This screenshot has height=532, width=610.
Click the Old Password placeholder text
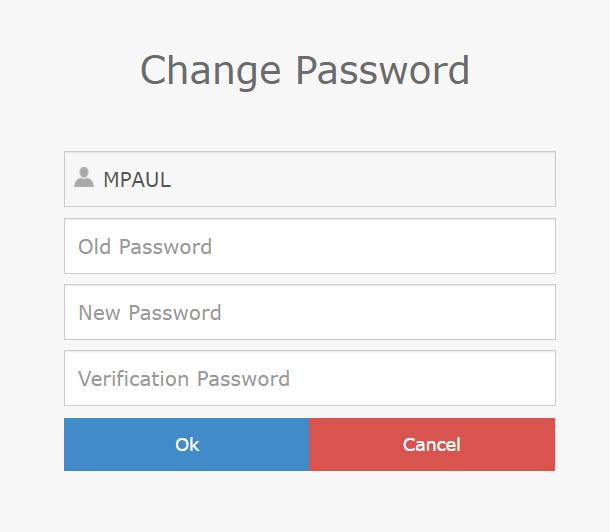[x=145, y=247]
